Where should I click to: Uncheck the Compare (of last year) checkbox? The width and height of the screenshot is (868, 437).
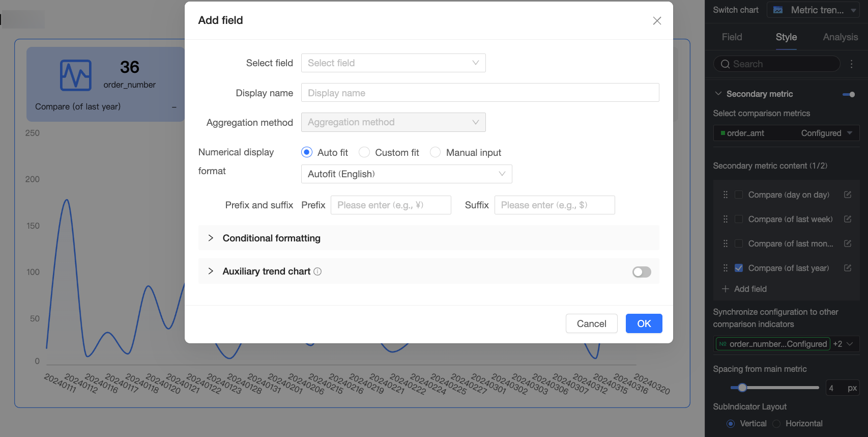pos(739,268)
